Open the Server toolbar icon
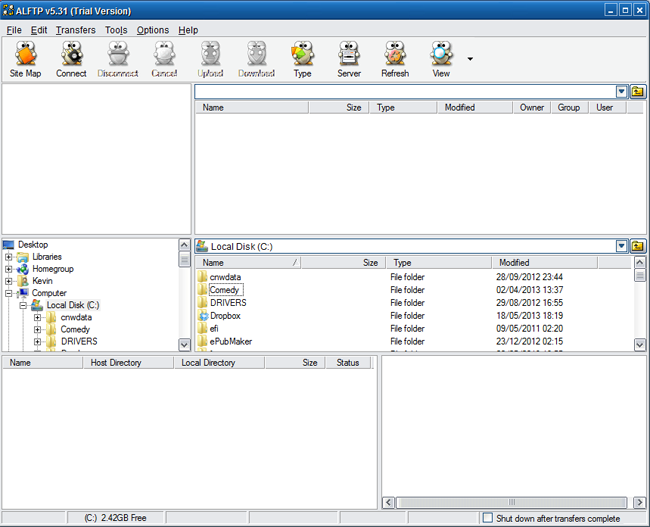 (349, 59)
